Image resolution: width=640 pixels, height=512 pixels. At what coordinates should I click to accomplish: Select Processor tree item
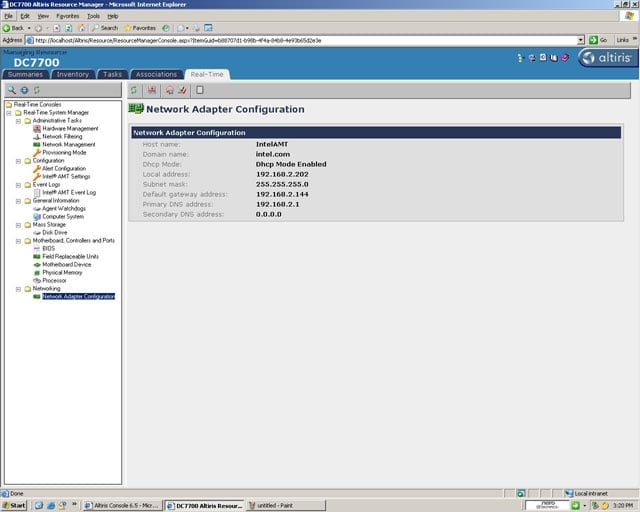(54, 280)
